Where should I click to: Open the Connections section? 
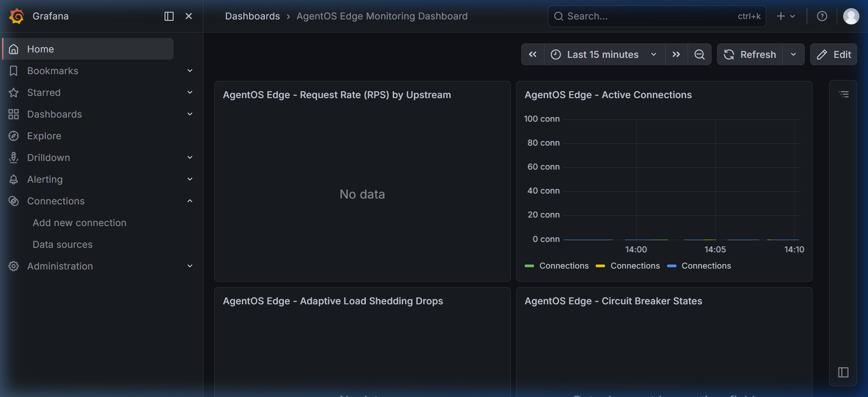[56, 201]
